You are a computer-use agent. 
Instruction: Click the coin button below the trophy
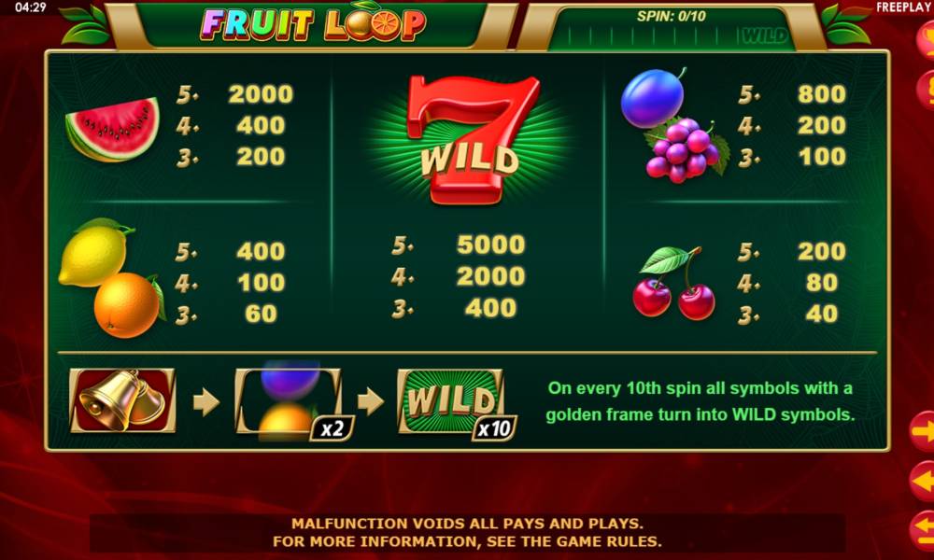tap(925, 90)
